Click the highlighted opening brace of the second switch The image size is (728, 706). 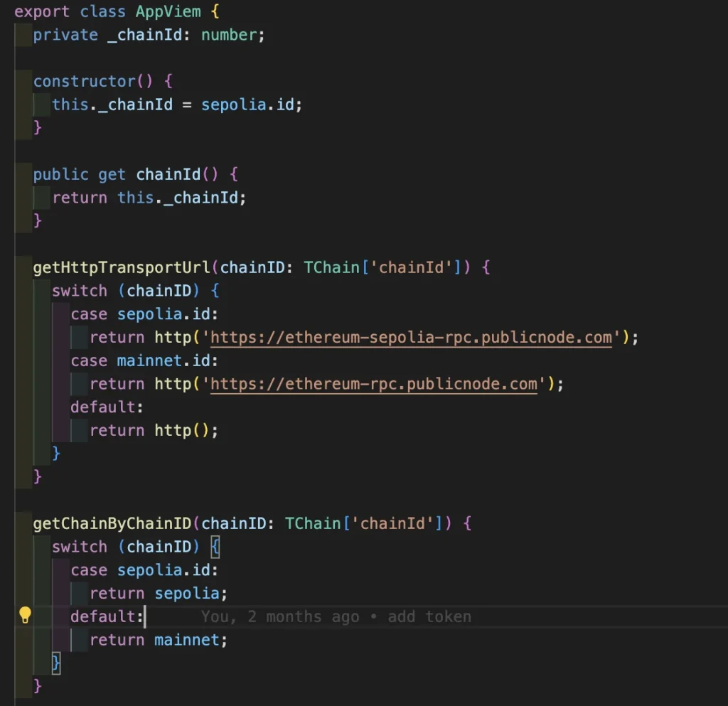(216, 547)
